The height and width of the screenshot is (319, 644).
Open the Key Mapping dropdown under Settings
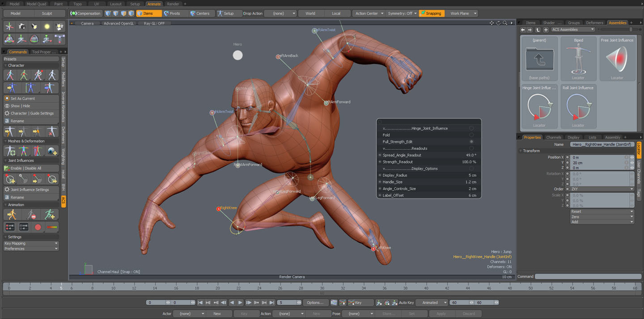point(31,243)
